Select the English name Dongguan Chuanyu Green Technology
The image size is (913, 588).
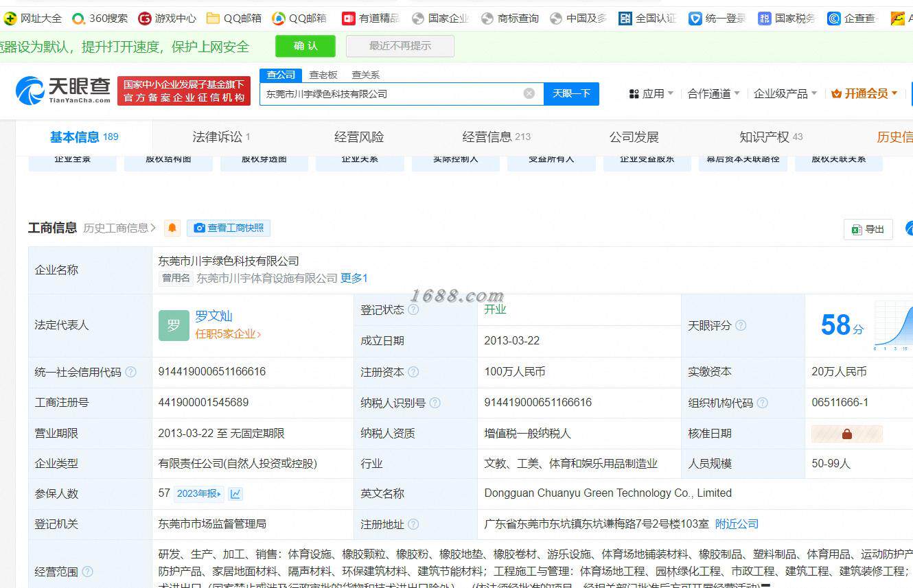click(608, 493)
